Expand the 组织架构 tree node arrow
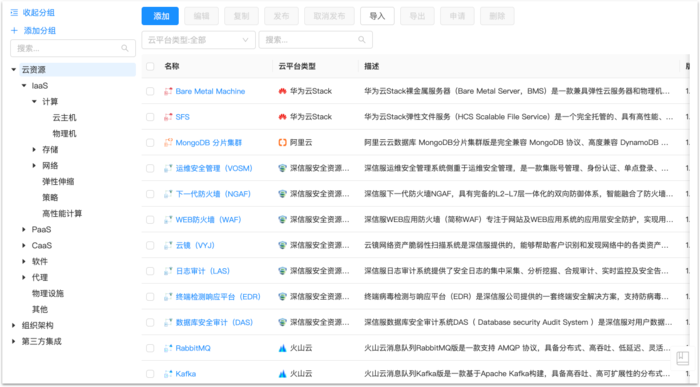This screenshot has height=387, width=700. pos(14,325)
